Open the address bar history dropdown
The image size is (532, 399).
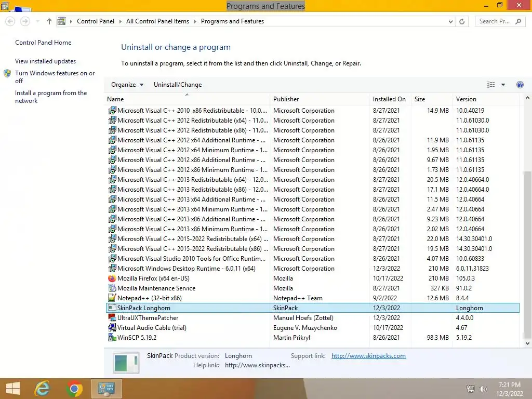point(450,21)
